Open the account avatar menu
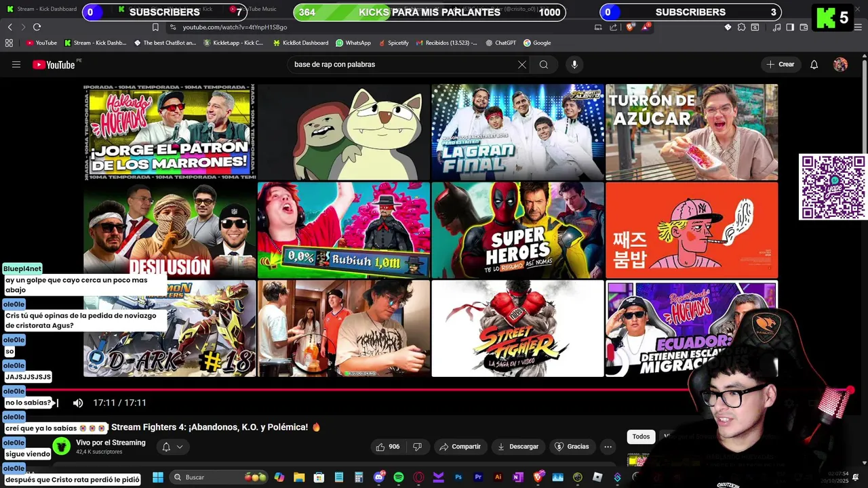This screenshot has height=488, width=868. pos(840,64)
